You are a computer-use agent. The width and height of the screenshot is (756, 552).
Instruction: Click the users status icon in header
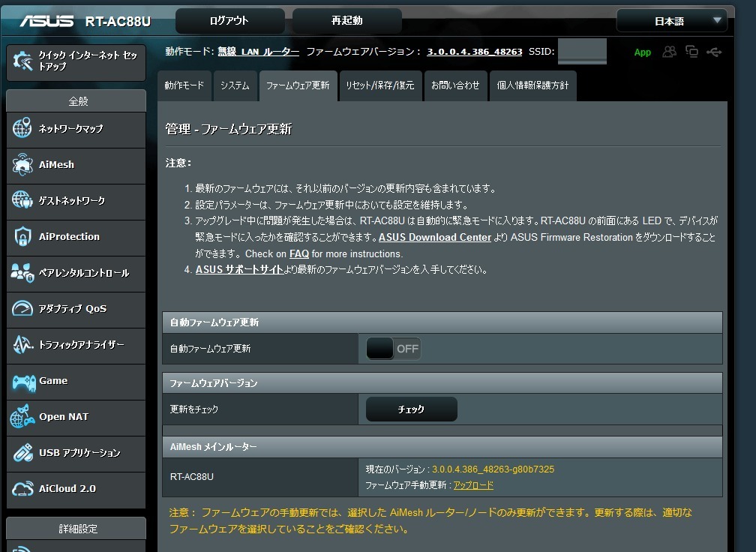click(x=669, y=52)
